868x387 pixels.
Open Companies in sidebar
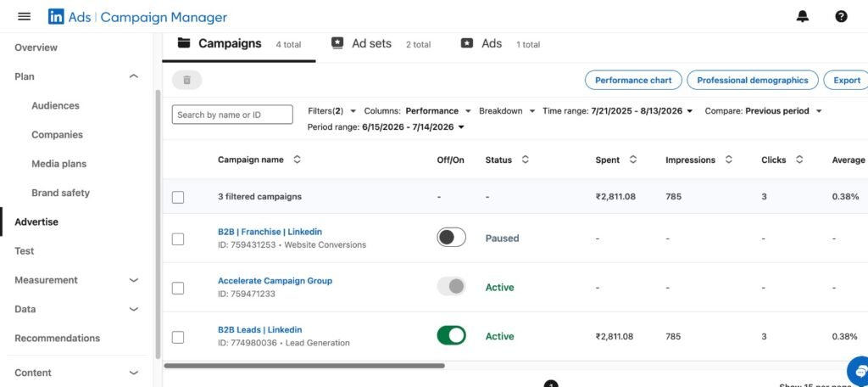(57, 135)
